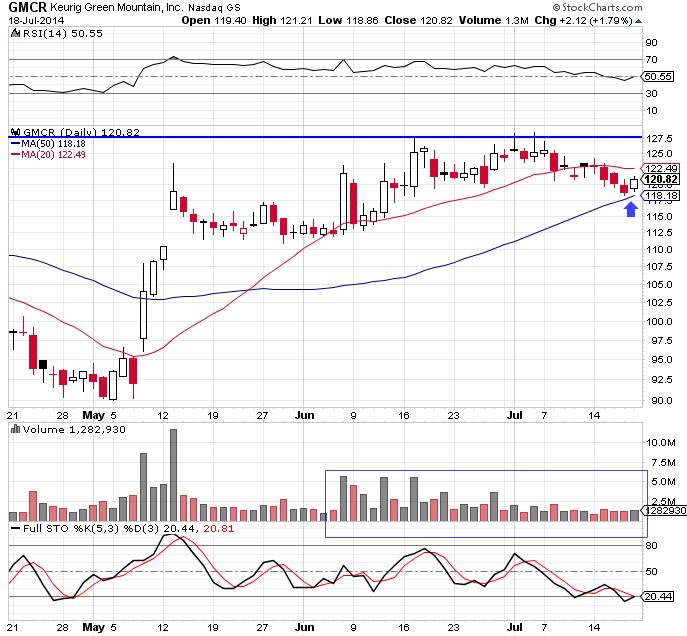Screen dimensions: 687x636
Task: Click the bold 120.82 last-price tag on the right axis
Action: point(661,179)
